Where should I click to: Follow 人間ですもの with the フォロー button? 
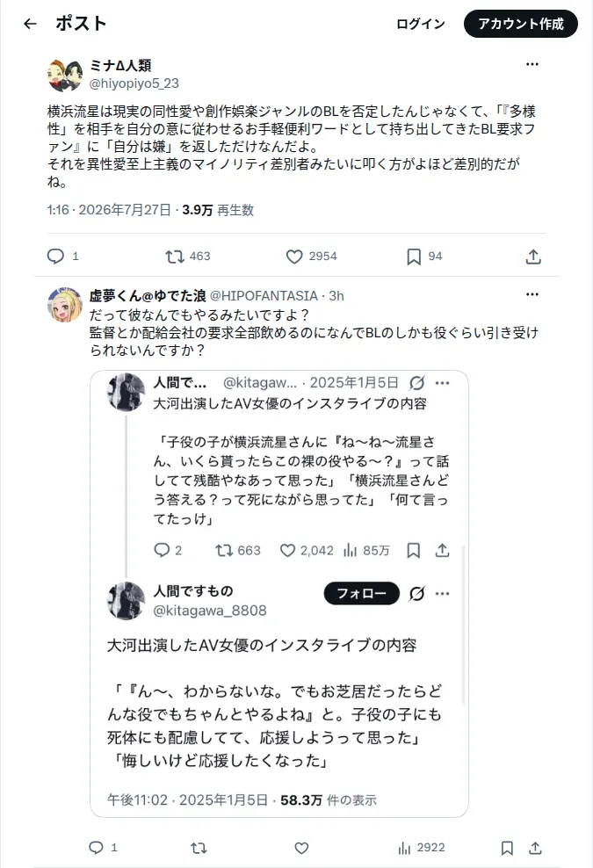362,593
